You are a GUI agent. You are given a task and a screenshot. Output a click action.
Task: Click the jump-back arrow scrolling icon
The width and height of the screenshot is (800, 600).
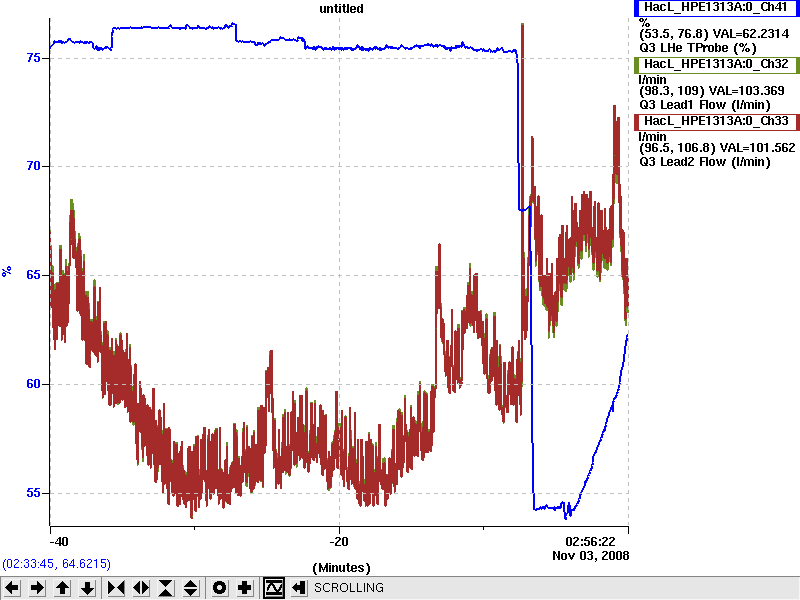tap(299, 588)
